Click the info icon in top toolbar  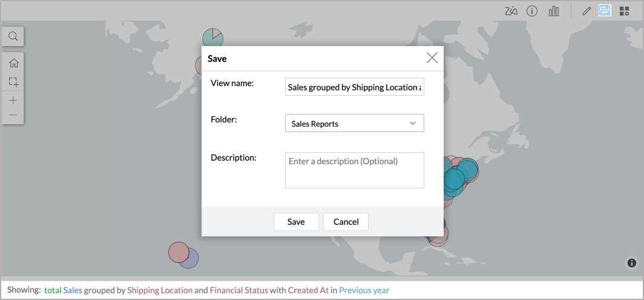click(532, 11)
